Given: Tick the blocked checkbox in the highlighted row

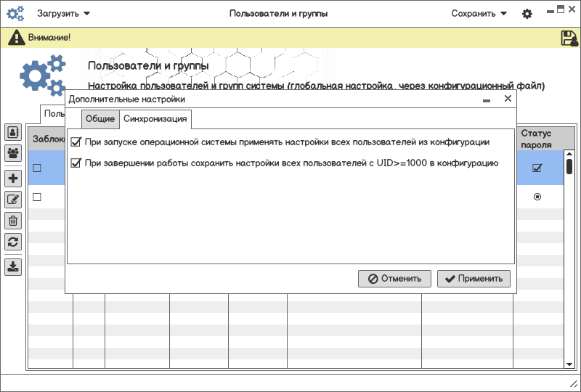Looking at the screenshot, I should point(37,168).
